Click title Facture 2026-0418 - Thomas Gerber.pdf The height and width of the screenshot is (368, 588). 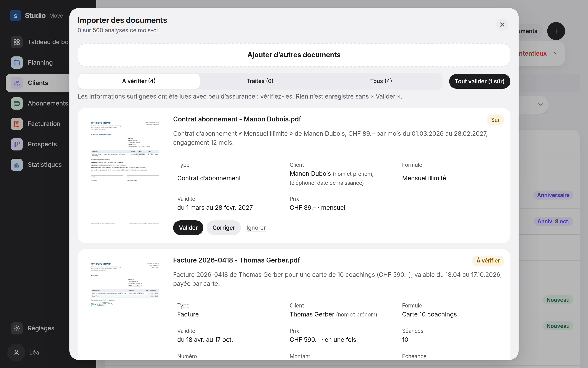click(x=236, y=260)
